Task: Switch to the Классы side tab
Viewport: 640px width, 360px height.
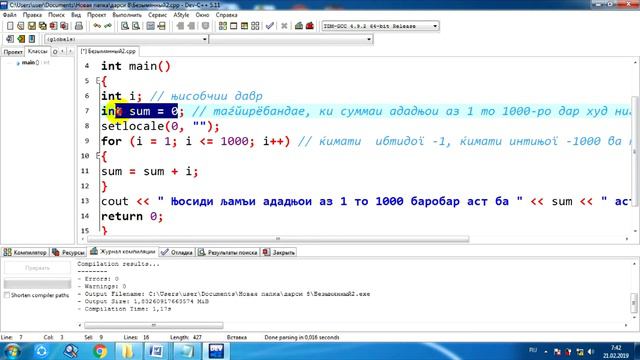Action: [x=38, y=51]
